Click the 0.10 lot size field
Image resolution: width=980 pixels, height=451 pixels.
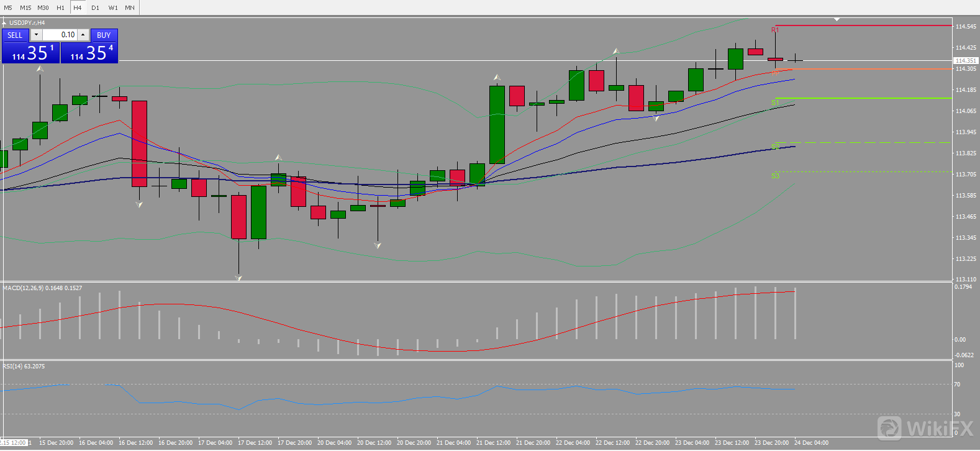point(60,35)
